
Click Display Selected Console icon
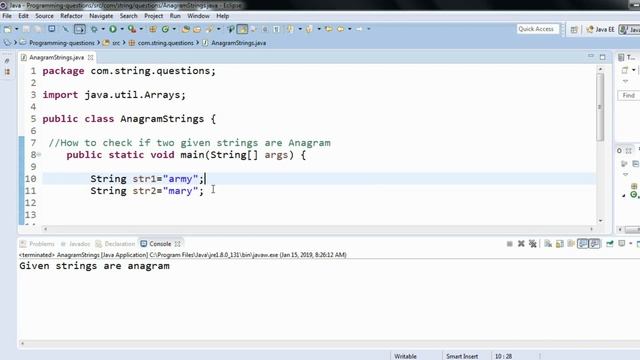(621, 244)
